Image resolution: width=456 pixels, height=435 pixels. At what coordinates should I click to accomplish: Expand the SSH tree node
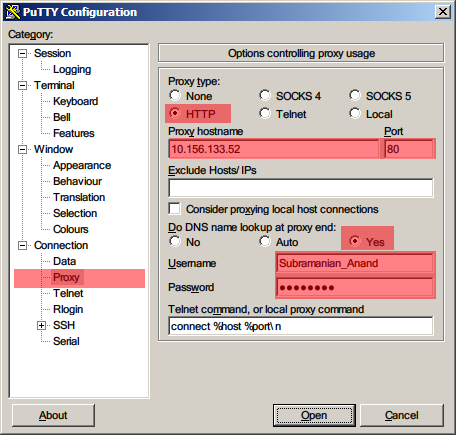(x=41, y=325)
